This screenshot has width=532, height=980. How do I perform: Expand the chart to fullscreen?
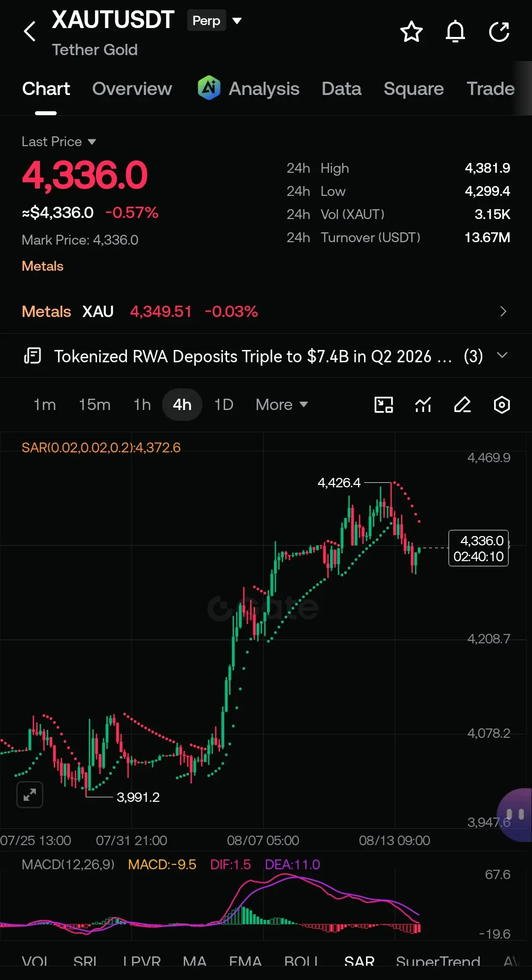click(x=30, y=794)
